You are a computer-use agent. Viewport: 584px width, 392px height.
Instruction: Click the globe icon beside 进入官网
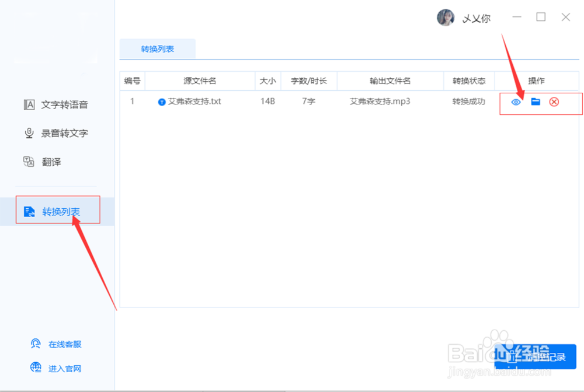[35, 368]
